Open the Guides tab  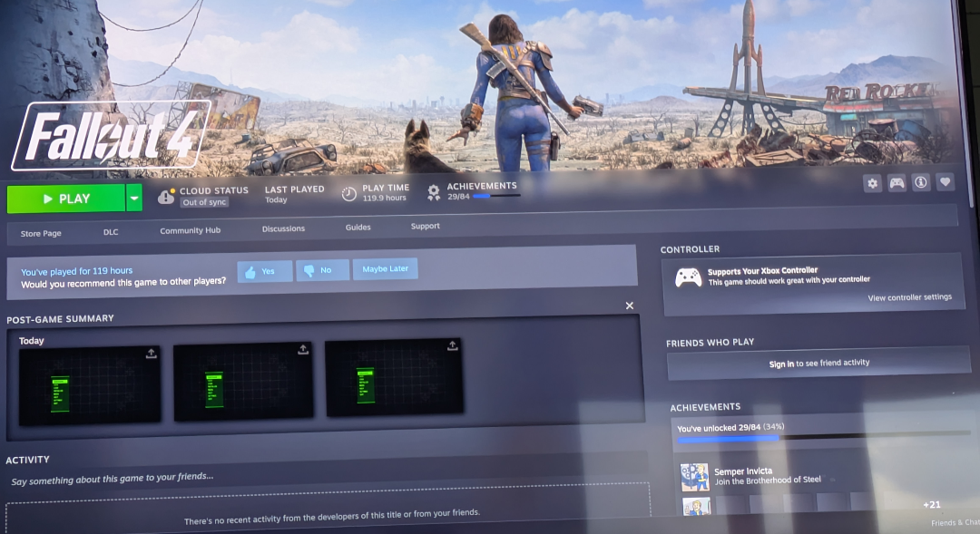[358, 228]
